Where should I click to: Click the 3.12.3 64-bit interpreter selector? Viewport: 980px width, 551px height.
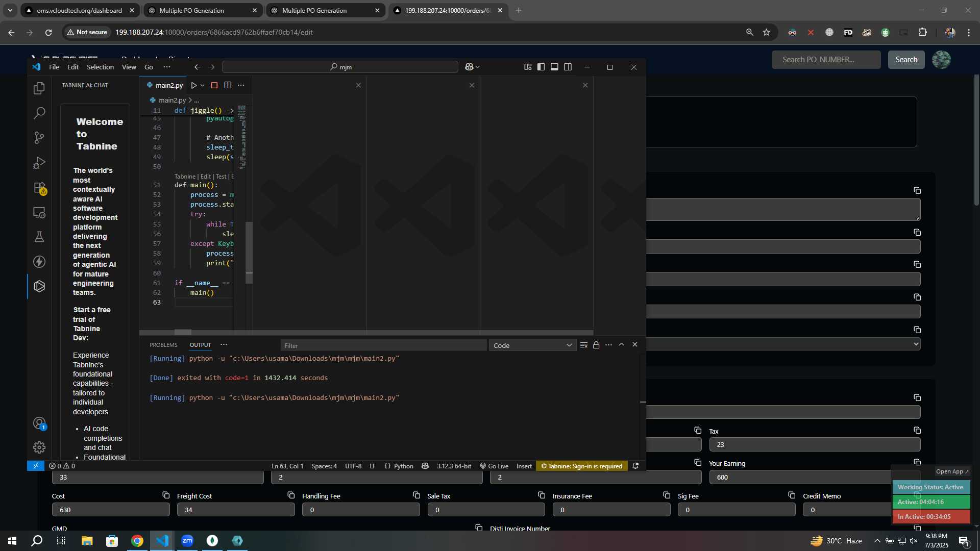coord(454,466)
